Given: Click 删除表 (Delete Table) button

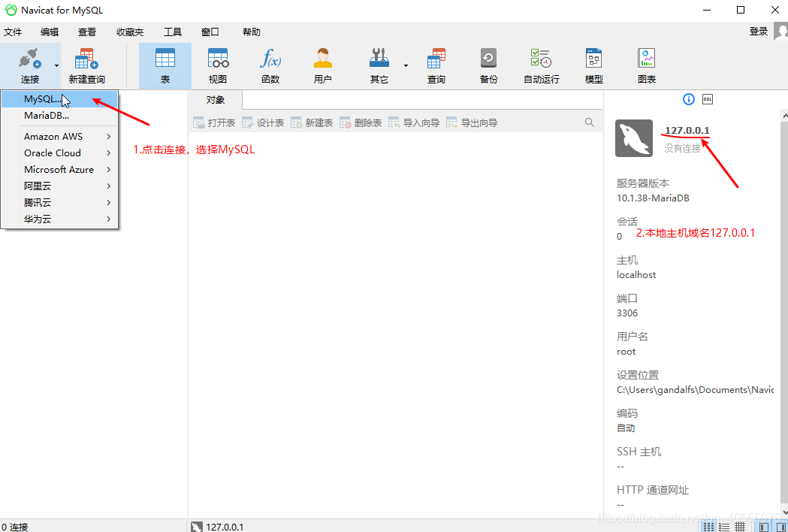Looking at the screenshot, I should tap(361, 122).
